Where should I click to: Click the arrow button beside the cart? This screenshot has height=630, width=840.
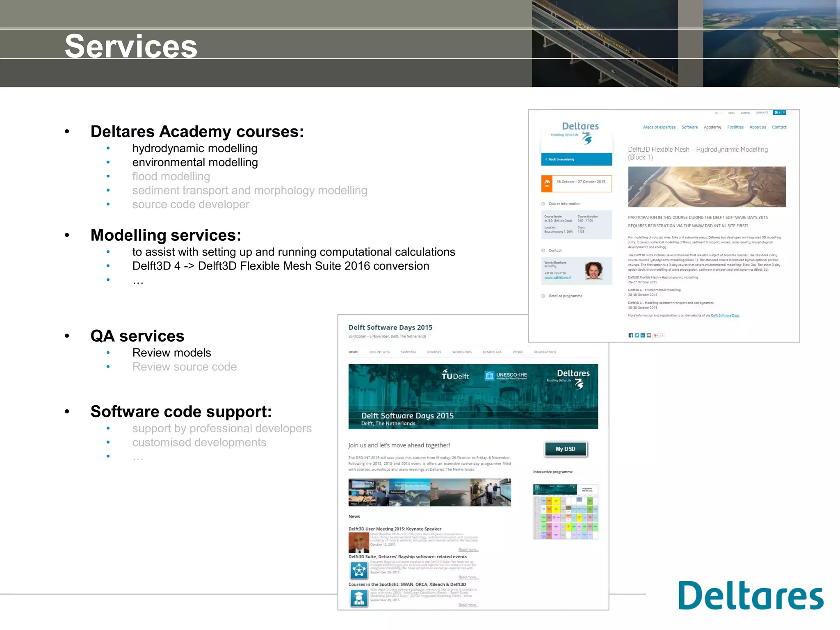784,112
